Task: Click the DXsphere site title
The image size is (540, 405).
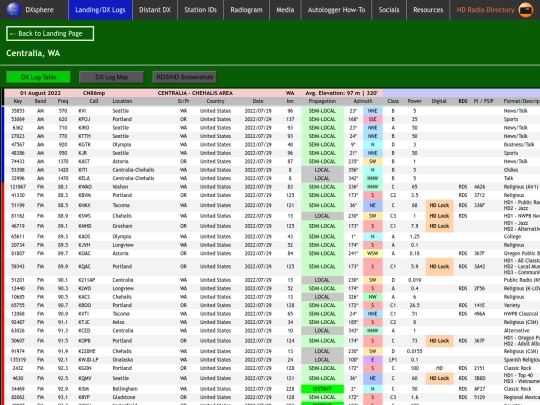Action: 39,10
